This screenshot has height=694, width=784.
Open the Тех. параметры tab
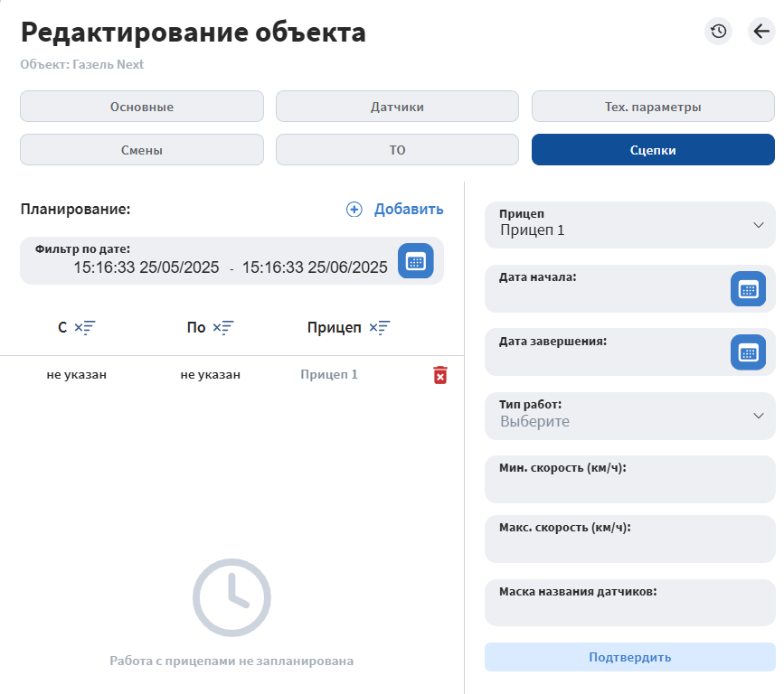653,107
